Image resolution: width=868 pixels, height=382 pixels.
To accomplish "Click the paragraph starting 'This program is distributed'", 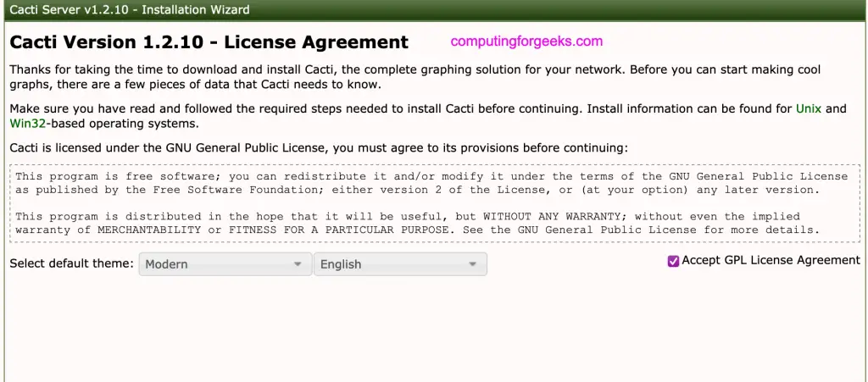I will pyautogui.click(x=417, y=223).
